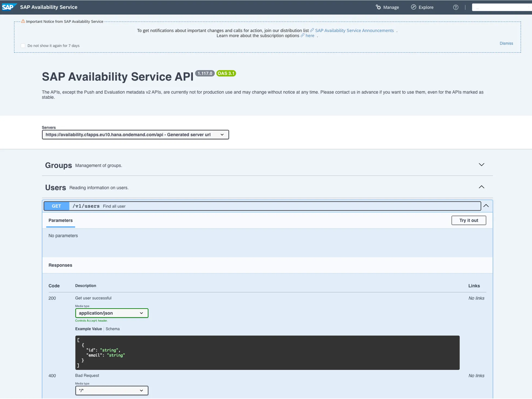Click the Manage gear icon
This screenshot has height=399, width=532.
tap(378, 7)
